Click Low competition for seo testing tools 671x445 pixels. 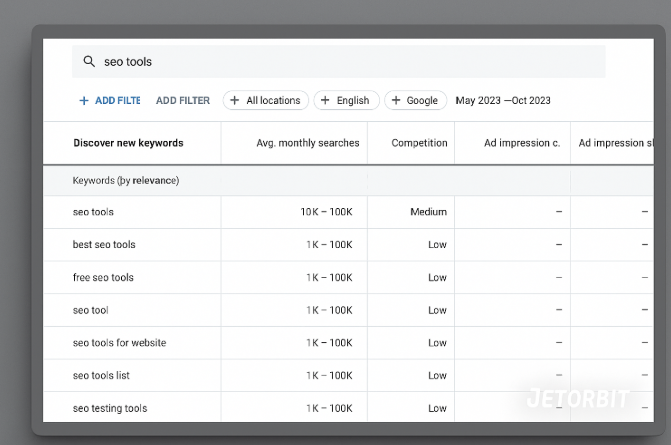pos(437,409)
